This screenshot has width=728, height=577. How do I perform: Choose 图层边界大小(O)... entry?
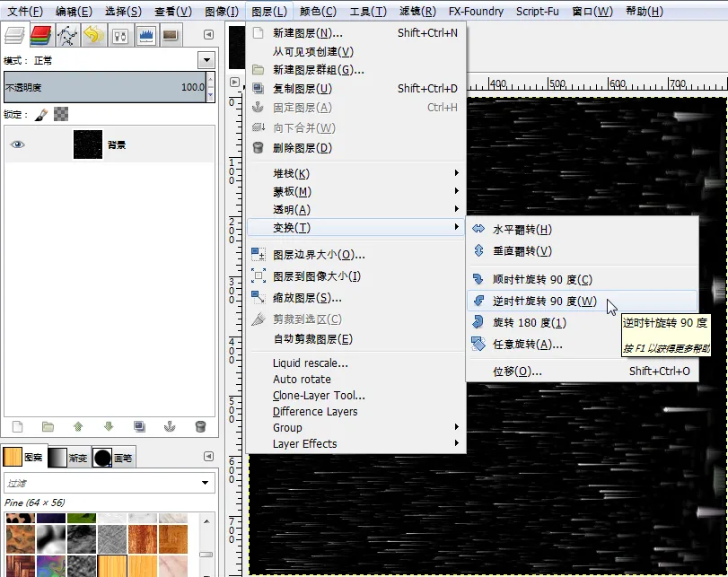coord(355,255)
